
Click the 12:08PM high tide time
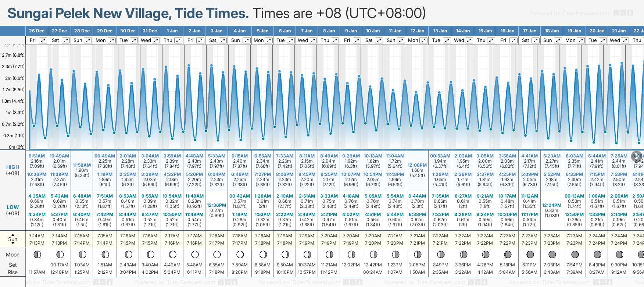point(417,165)
